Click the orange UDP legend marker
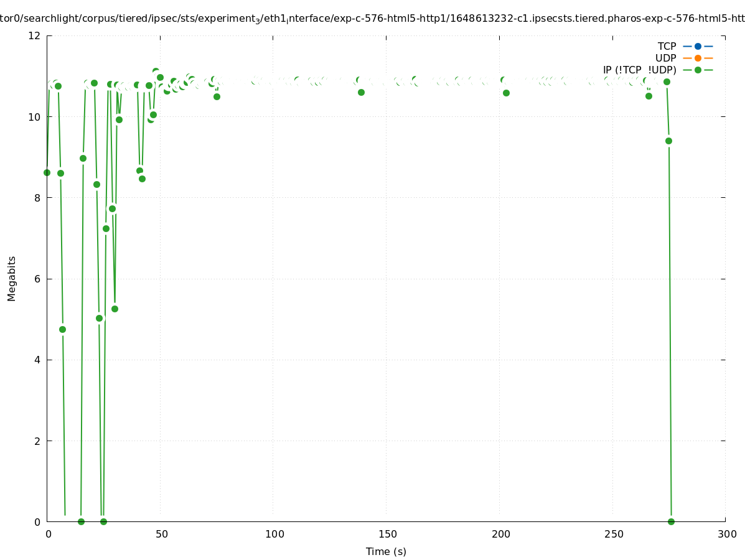The height and width of the screenshot is (560, 745). (x=698, y=58)
